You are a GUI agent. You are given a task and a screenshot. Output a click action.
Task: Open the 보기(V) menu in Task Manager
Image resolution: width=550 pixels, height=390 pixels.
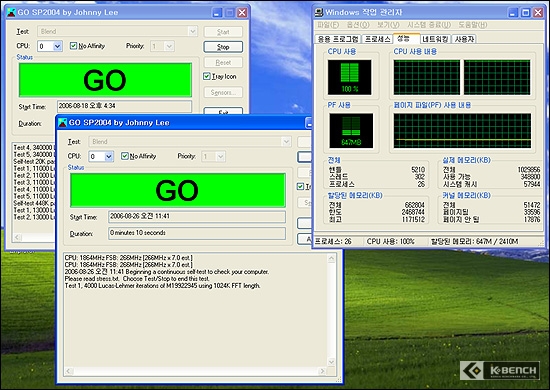(388, 25)
